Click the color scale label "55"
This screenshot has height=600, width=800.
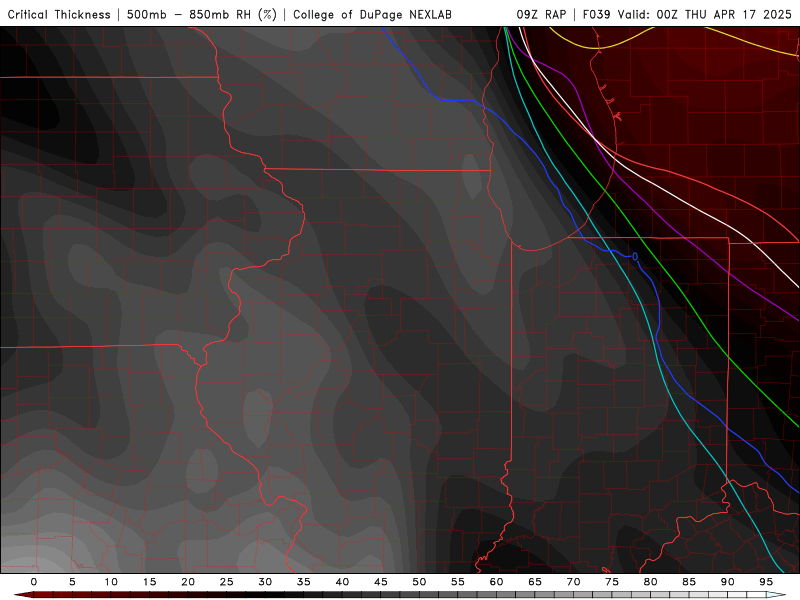pyautogui.click(x=458, y=582)
